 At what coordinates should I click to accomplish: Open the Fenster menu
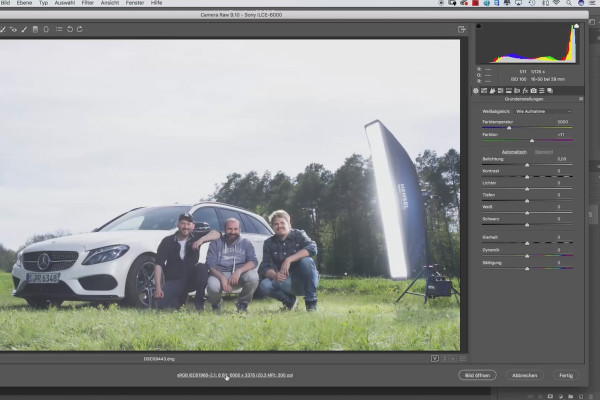(x=135, y=3)
